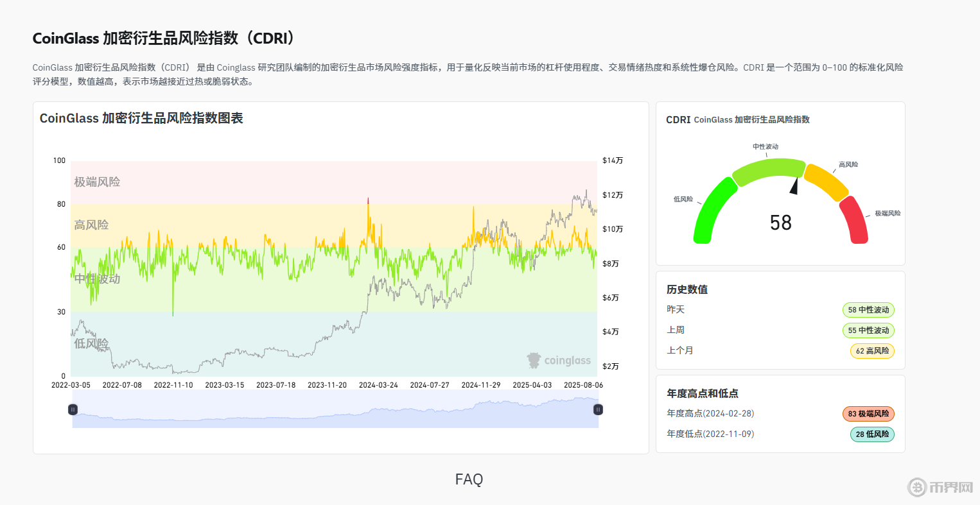
Task: Click the right range slider handle
Action: tap(598, 409)
